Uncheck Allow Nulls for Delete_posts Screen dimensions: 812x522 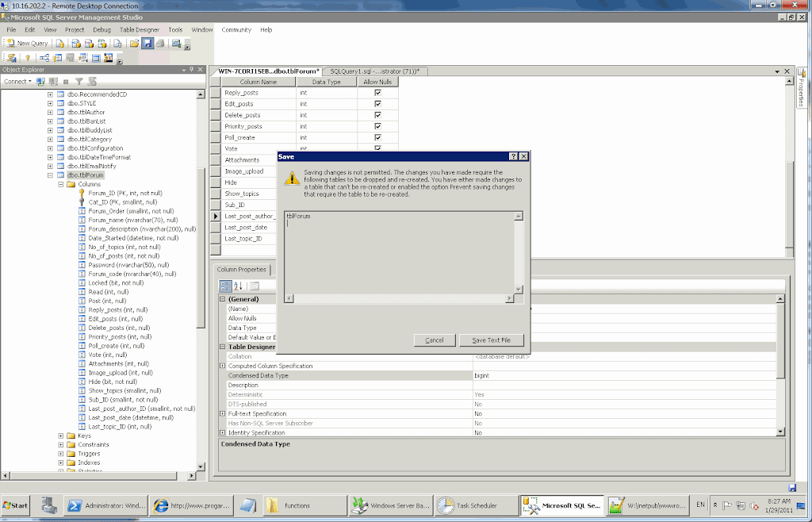point(377,115)
